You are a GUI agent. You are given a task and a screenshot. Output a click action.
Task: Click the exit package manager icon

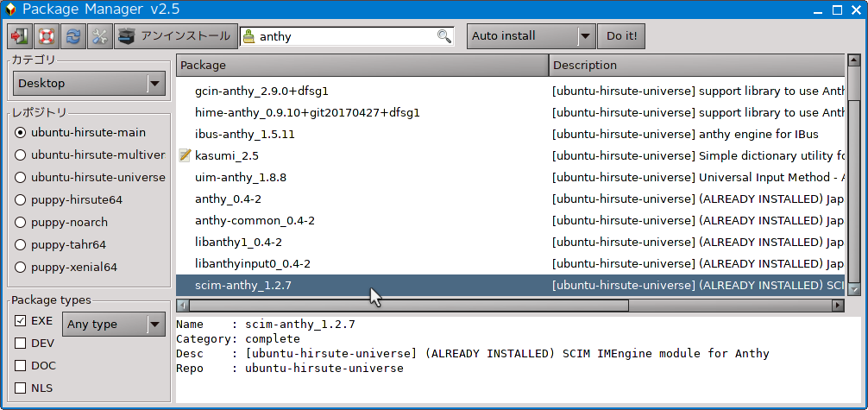pyautogui.click(x=20, y=36)
